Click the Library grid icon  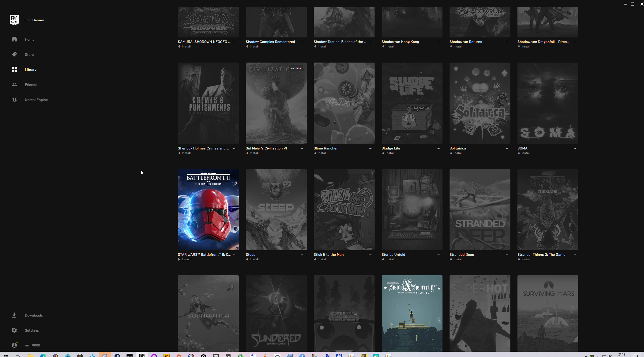[x=14, y=69]
